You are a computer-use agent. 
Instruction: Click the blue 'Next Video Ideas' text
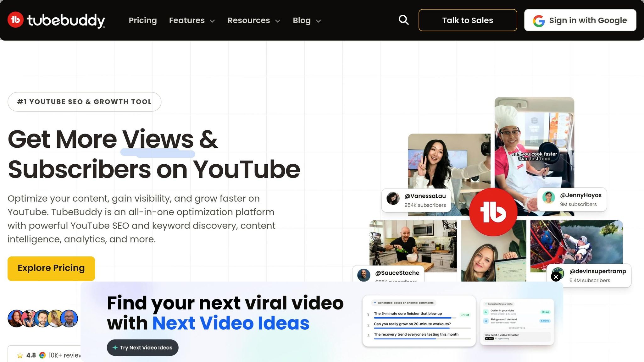coord(231,323)
